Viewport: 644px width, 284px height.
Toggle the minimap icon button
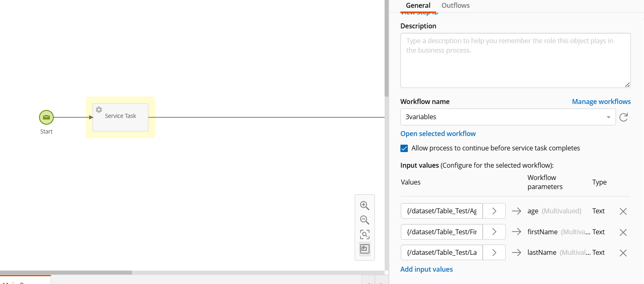pos(364,249)
